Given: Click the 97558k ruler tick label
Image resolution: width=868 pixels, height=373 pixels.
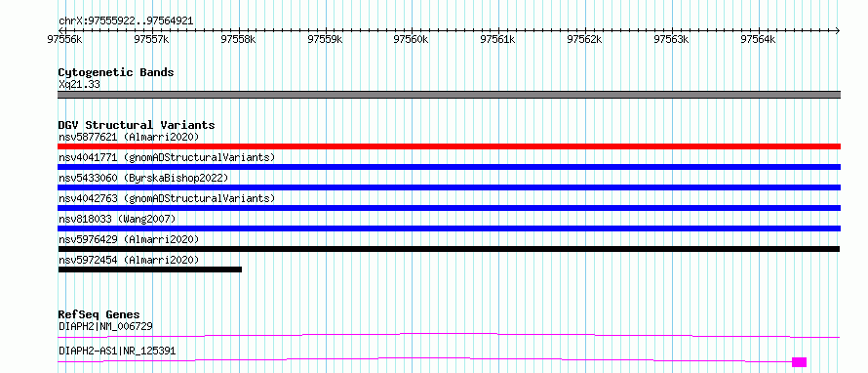Looking at the screenshot, I should tap(239, 39).
